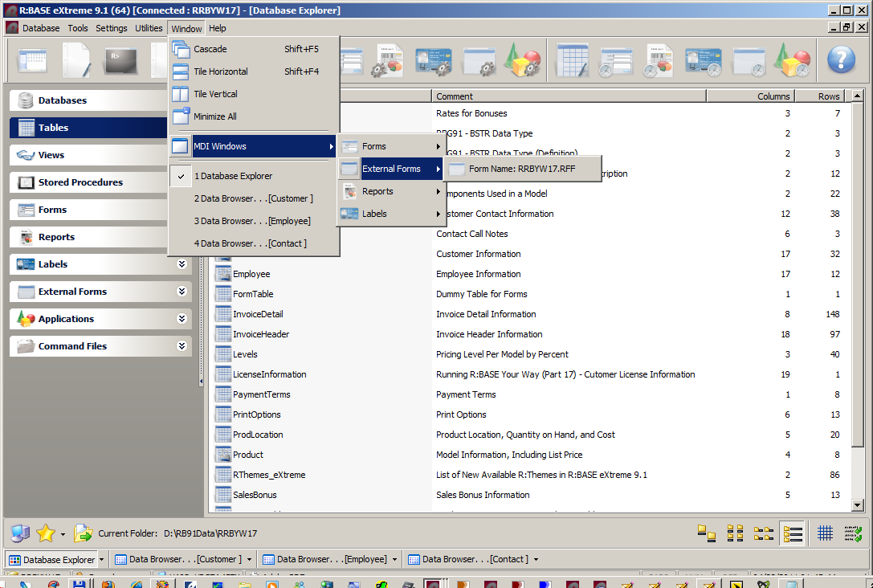Viewport: 873px width, 588px height.
Task: Click the table list vertical scrollbar down arrow
Action: (858, 504)
